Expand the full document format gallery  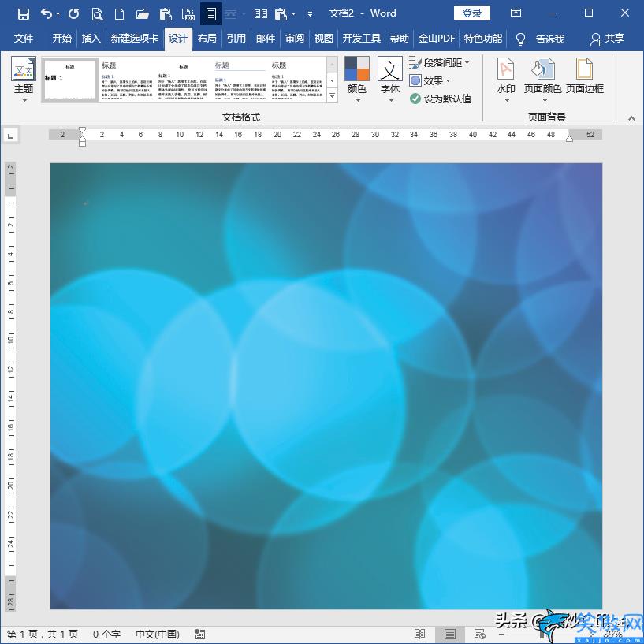[x=333, y=95]
